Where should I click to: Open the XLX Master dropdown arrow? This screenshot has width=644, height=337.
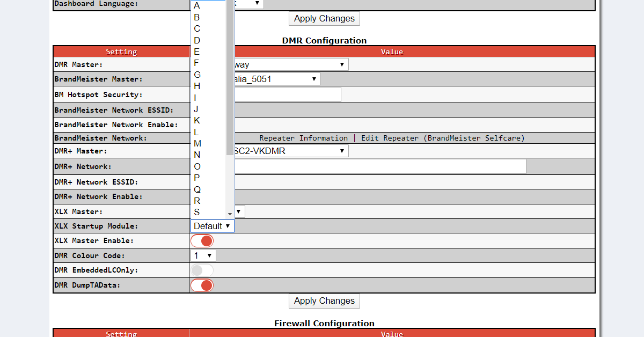click(239, 211)
